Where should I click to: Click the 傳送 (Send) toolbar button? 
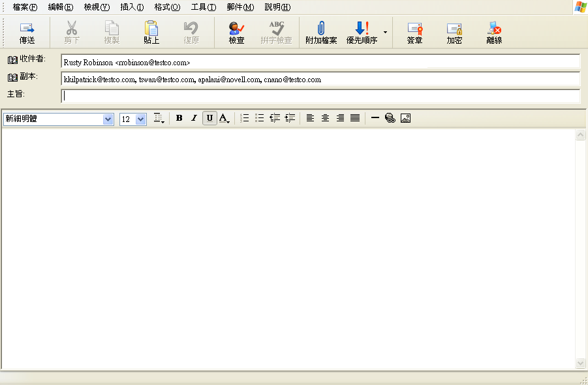click(x=27, y=33)
